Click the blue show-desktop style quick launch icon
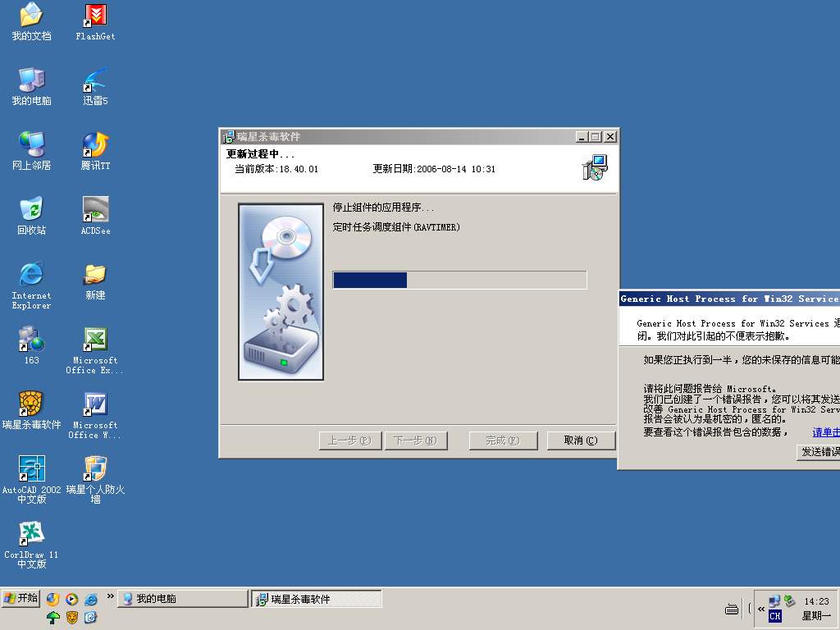The width and height of the screenshot is (840, 630). click(90, 618)
